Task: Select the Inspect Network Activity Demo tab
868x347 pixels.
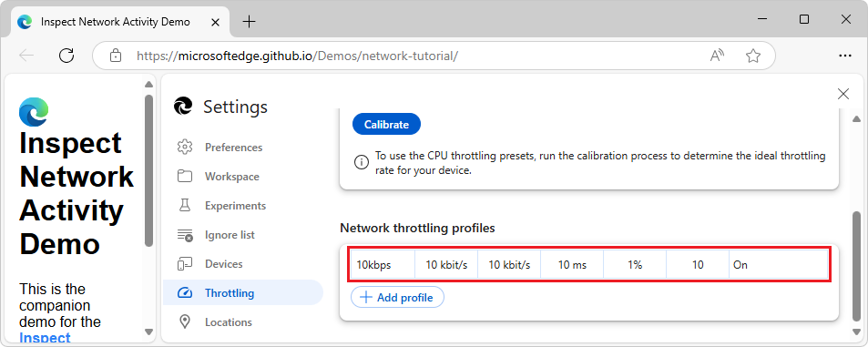Action: click(x=120, y=22)
